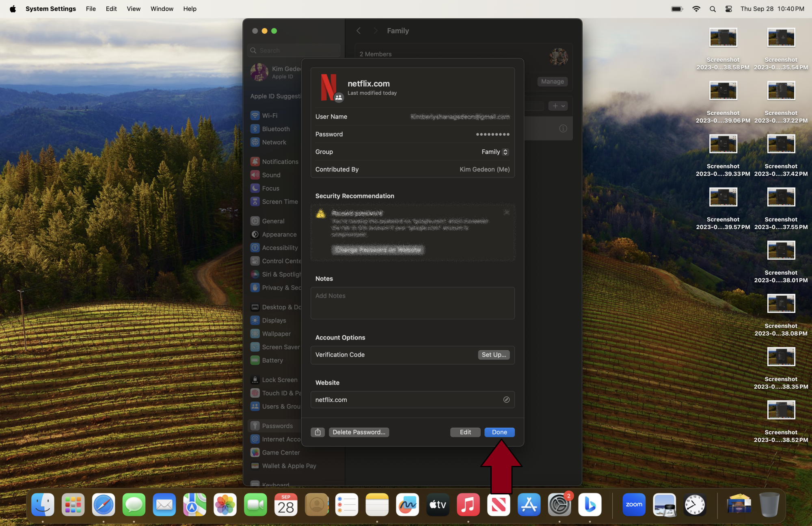The image size is (812, 526).
Task: Click the System Settings search field
Action: click(x=294, y=50)
